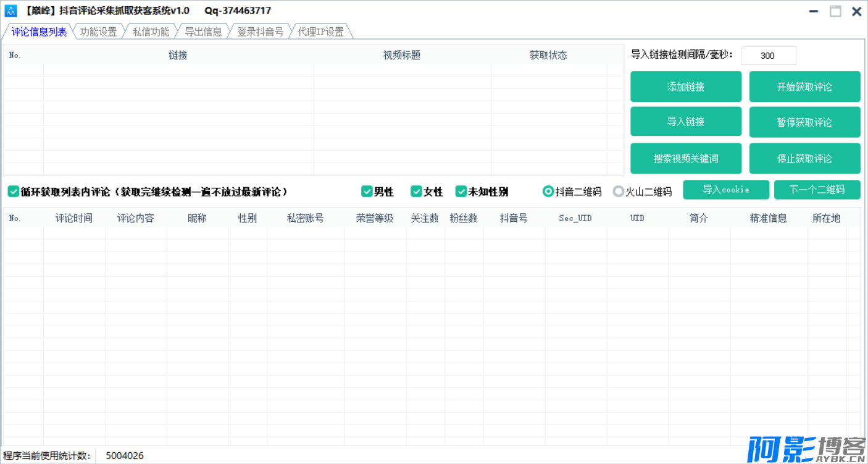Click the 停止获取评论 button

point(804,158)
